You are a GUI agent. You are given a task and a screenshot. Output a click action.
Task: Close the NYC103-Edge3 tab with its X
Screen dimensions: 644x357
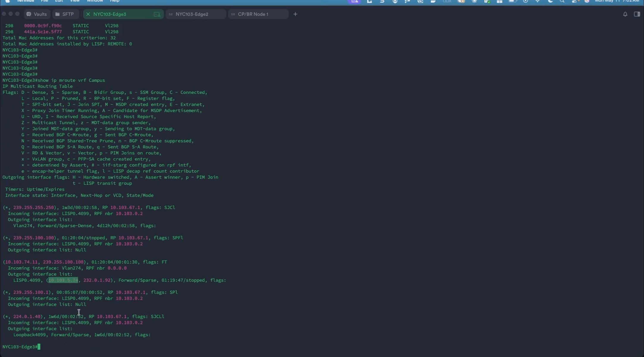[88, 14]
